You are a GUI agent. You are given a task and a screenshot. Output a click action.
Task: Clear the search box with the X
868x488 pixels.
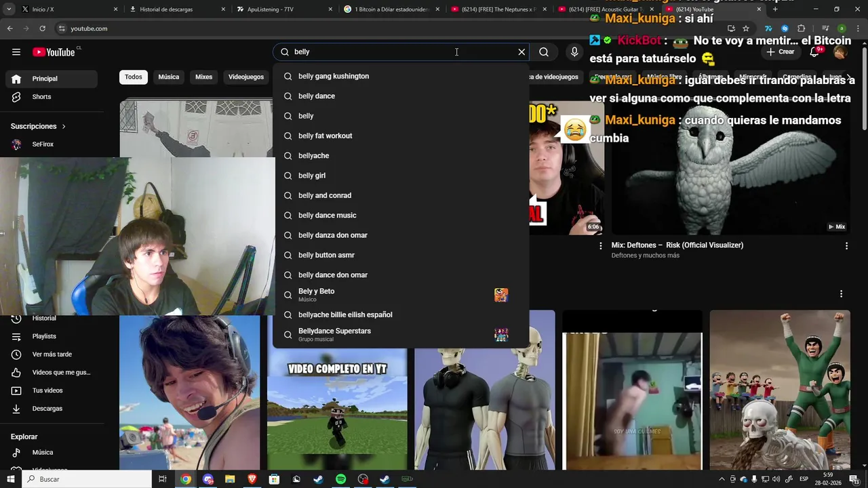tap(521, 52)
